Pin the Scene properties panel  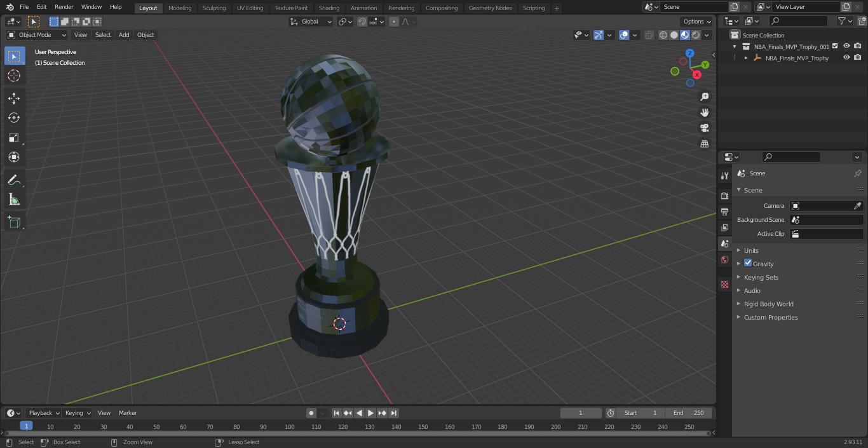(x=857, y=173)
